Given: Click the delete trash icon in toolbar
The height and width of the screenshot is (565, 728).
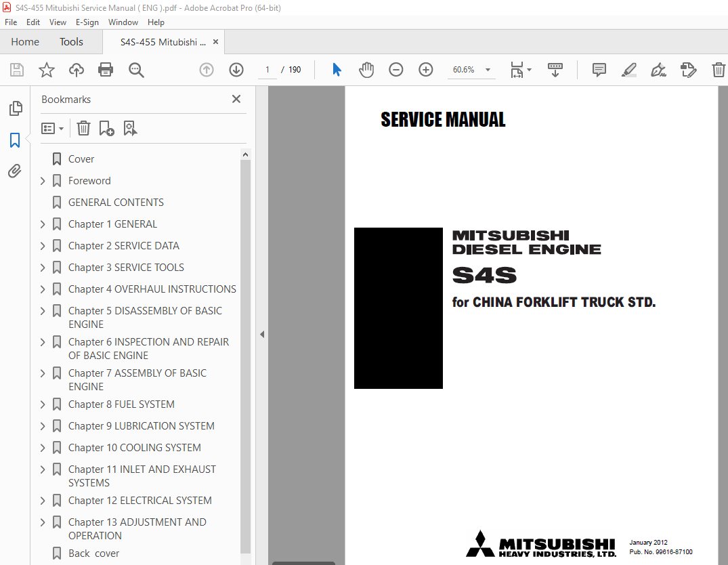Looking at the screenshot, I should pyautogui.click(x=719, y=70).
